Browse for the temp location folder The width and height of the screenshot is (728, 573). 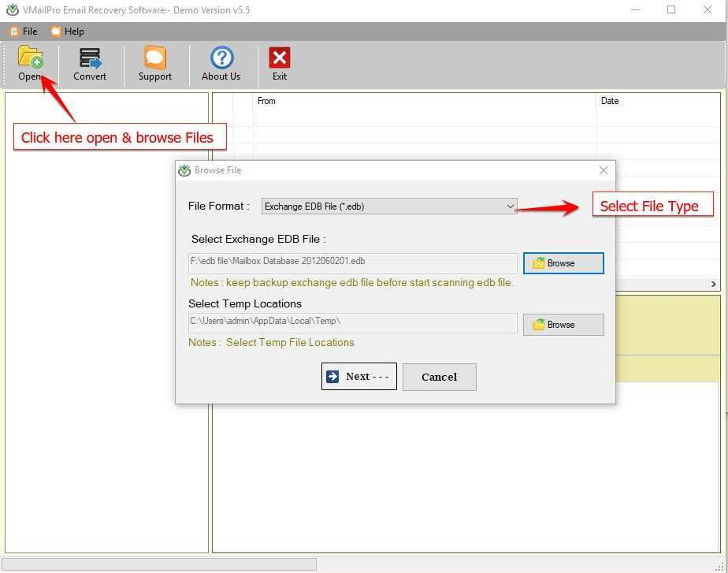coord(563,325)
